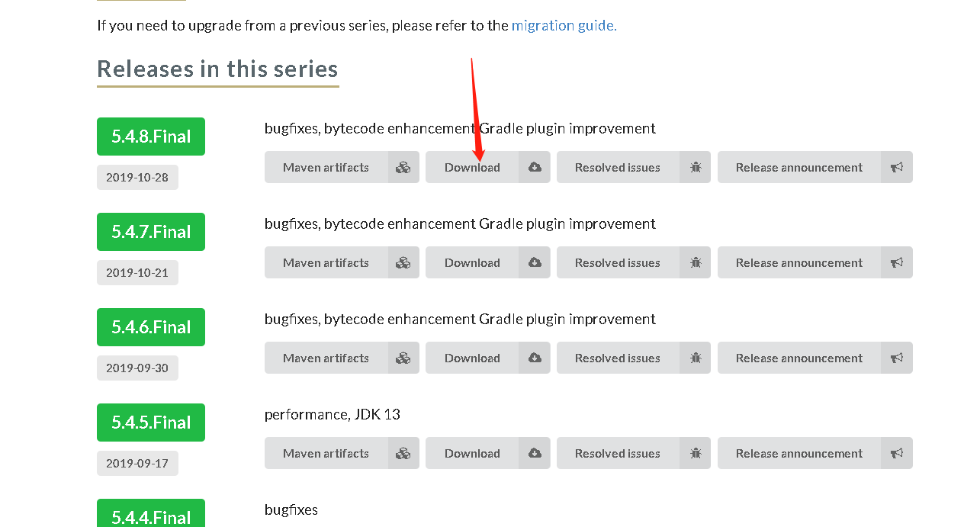Click the cubes icon for 5.4.8.Final Maven artifacts
The image size is (980, 527).
pos(403,167)
